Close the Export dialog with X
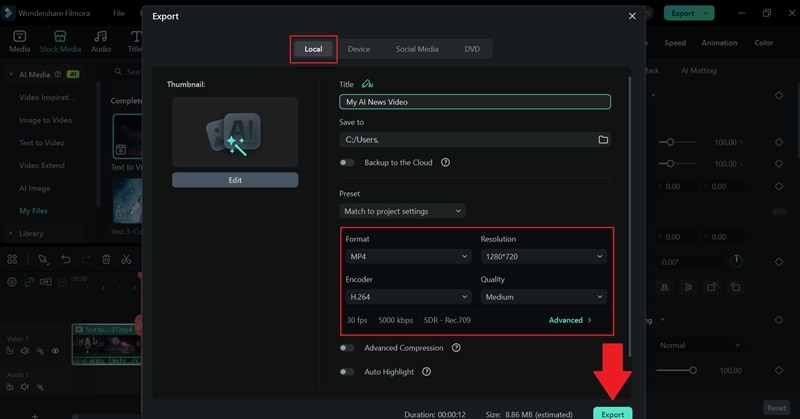This screenshot has width=800, height=419. pos(632,16)
